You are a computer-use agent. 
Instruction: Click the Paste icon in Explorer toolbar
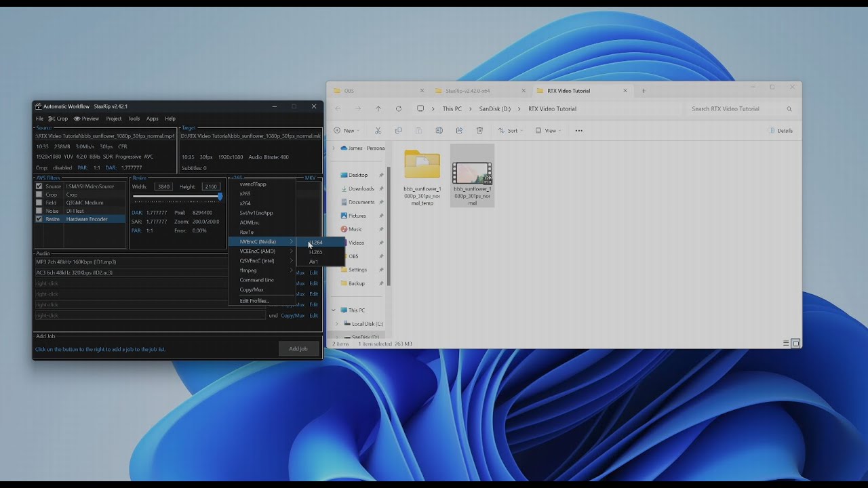(x=418, y=131)
